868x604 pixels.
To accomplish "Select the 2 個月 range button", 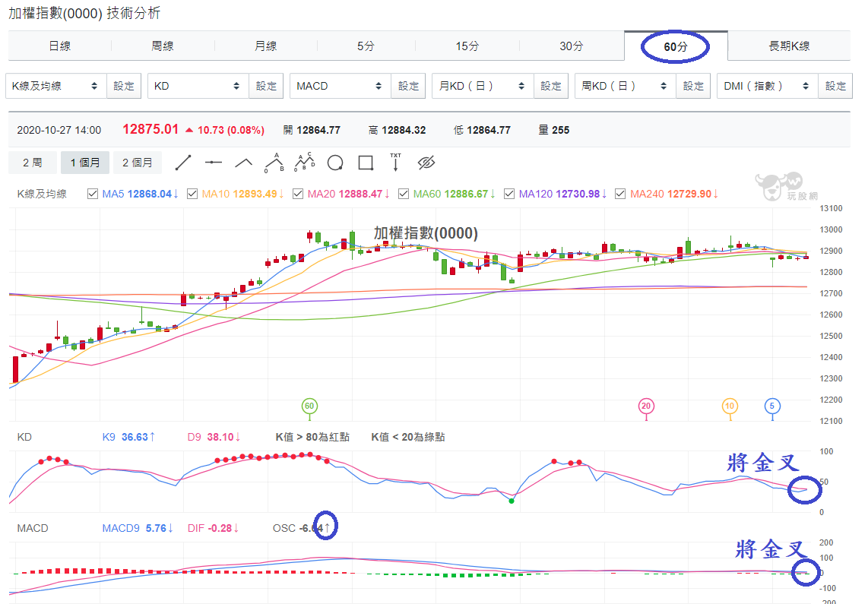I will pos(138,163).
